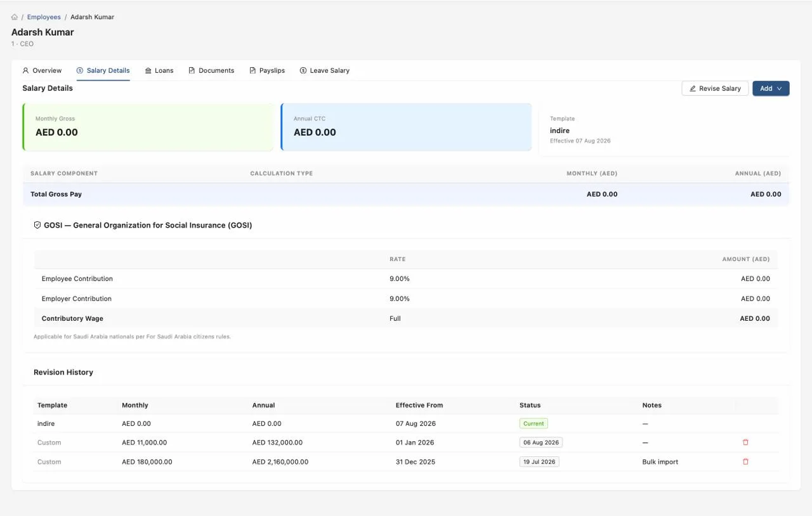Switch to the Leave Salary tab
Viewport: 812px width, 516px height.
[x=325, y=70]
